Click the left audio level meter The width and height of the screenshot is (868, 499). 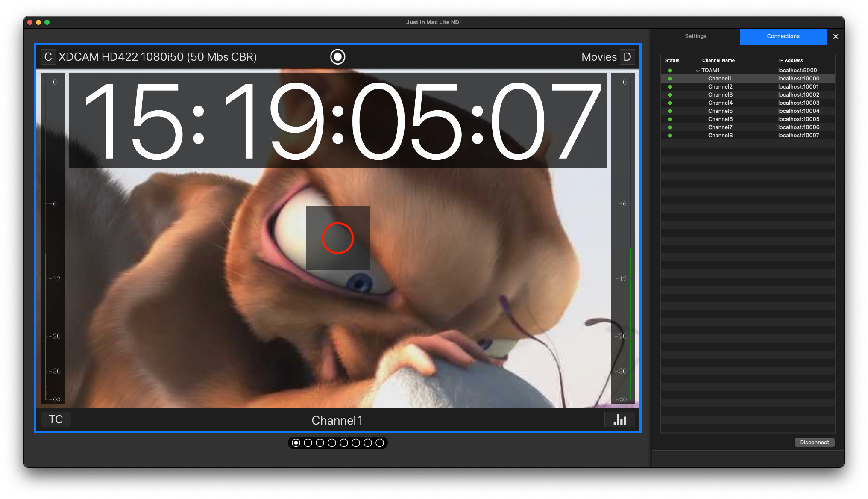tap(53, 238)
